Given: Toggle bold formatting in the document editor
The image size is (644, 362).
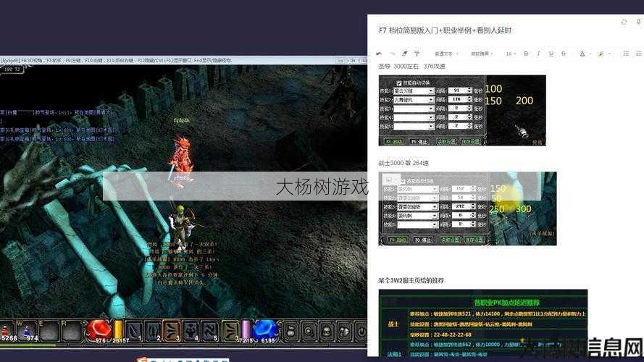Looking at the screenshot, I should tap(526, 54).
